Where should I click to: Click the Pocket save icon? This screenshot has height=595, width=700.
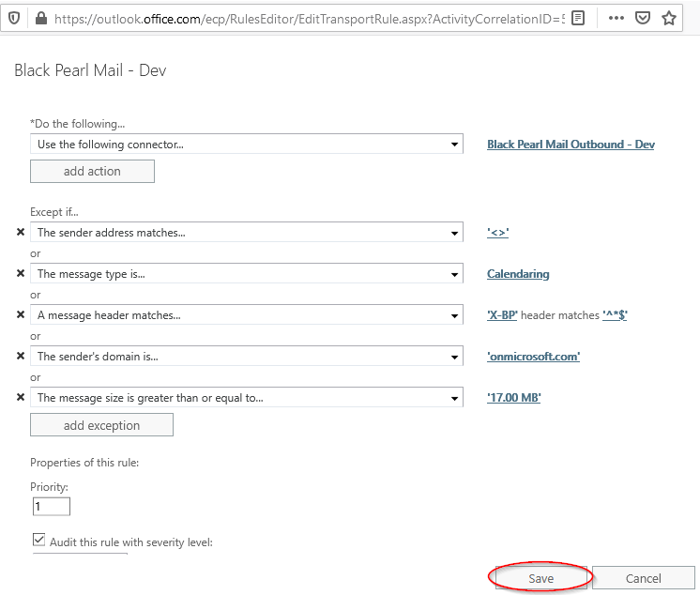click(x=643, y=18)
